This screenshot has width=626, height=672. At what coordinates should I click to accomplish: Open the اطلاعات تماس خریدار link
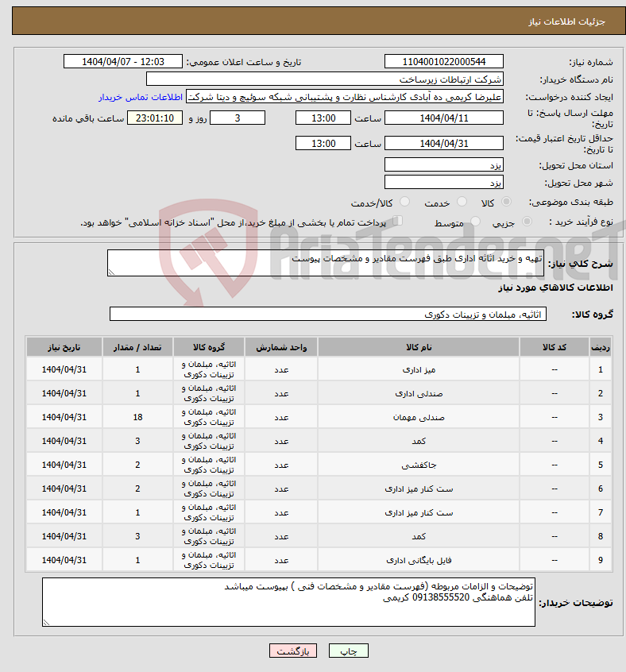141,97
